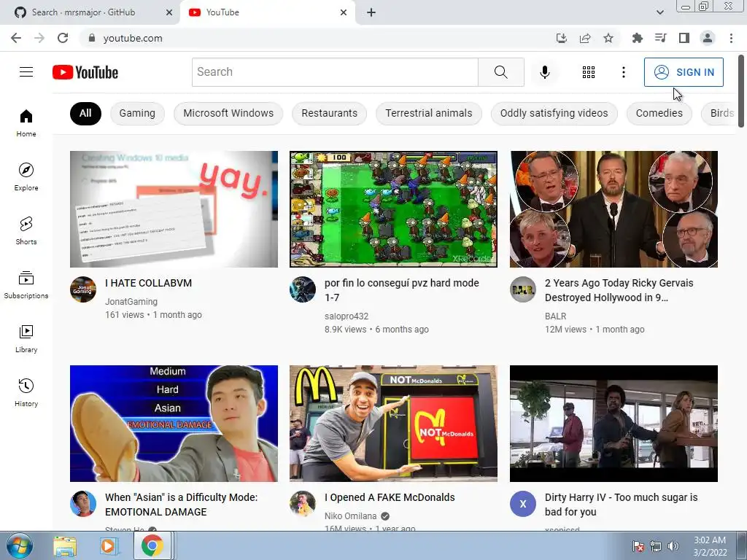Open BALR channel avatar
The image size is (747, 560).
(x=522, y=289)
